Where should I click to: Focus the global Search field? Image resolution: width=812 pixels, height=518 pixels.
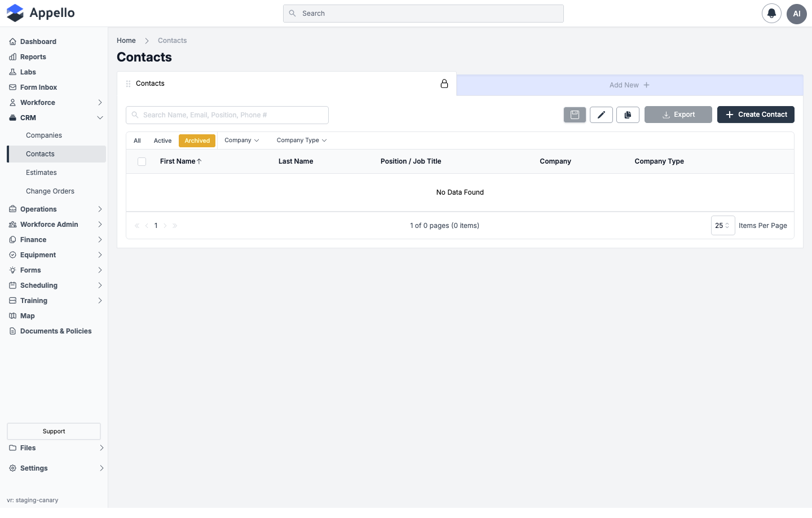[423, 14]
